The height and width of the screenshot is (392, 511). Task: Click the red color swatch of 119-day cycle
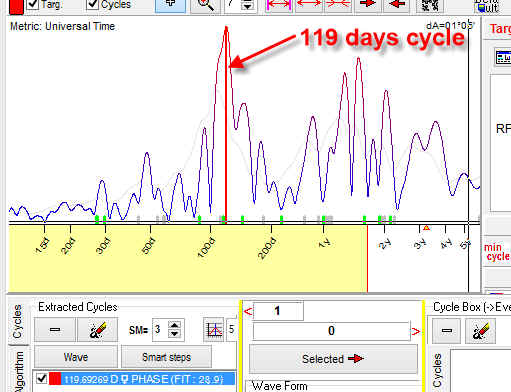55,379
